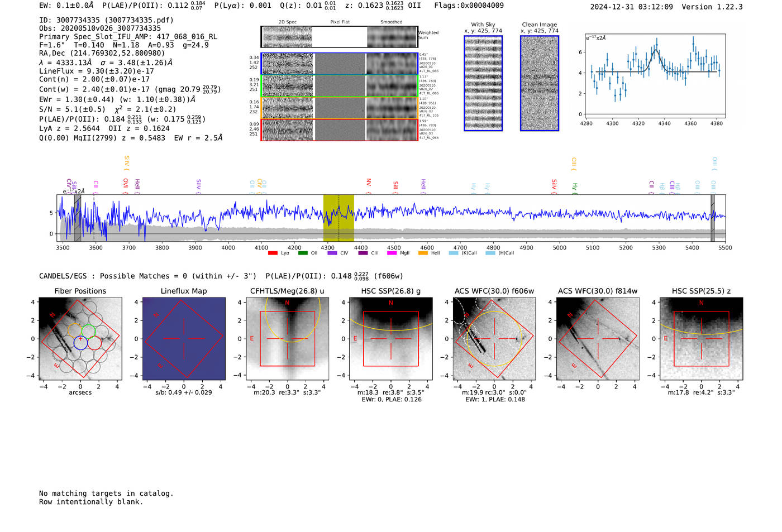Click the blue fiber circle in Fiber Positions
Image resolution: width=782 pixels, height=532 pixels.
(x=80, y=343)
